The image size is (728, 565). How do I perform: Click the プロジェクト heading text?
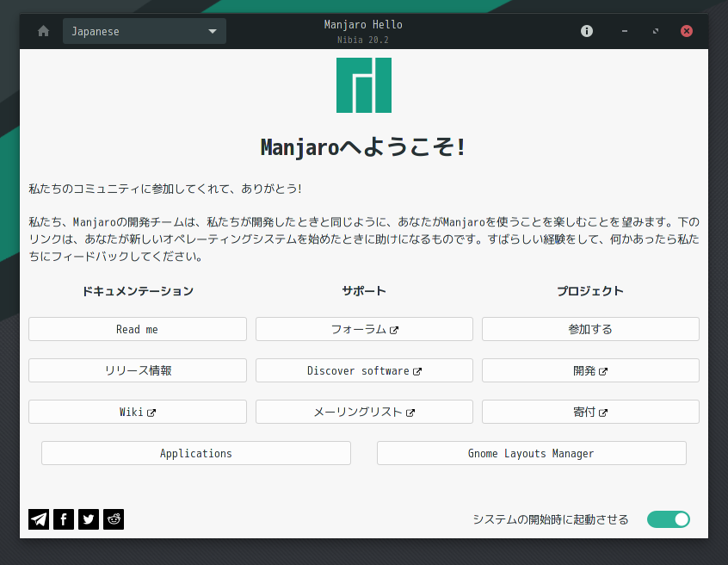pos(590,291)
